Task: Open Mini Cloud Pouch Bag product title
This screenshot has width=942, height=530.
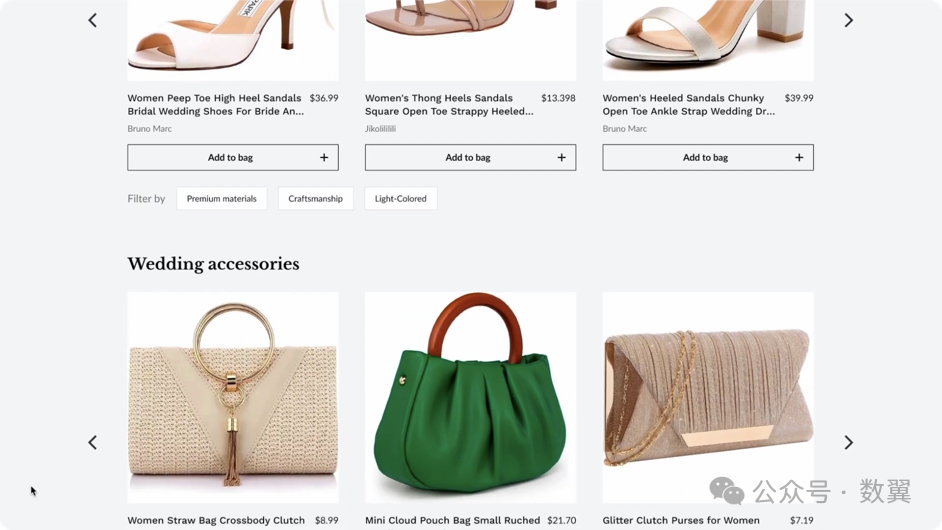Action: [452, 520]
